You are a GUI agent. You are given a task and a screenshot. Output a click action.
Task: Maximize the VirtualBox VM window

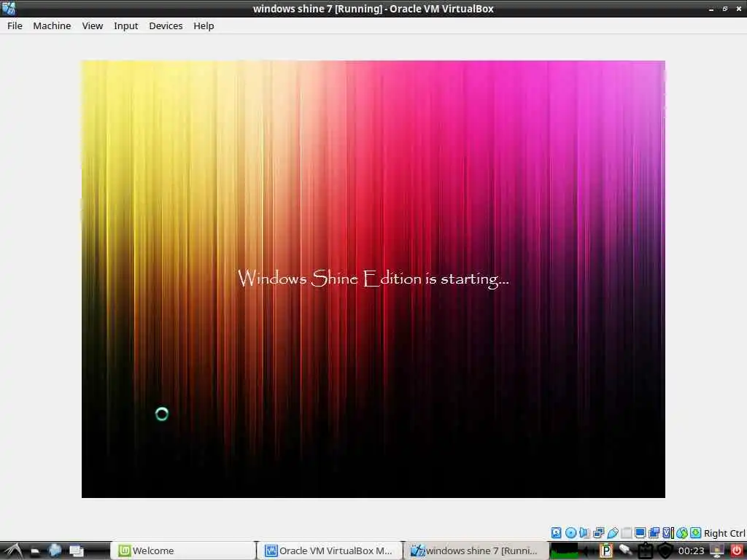[725, 9]
